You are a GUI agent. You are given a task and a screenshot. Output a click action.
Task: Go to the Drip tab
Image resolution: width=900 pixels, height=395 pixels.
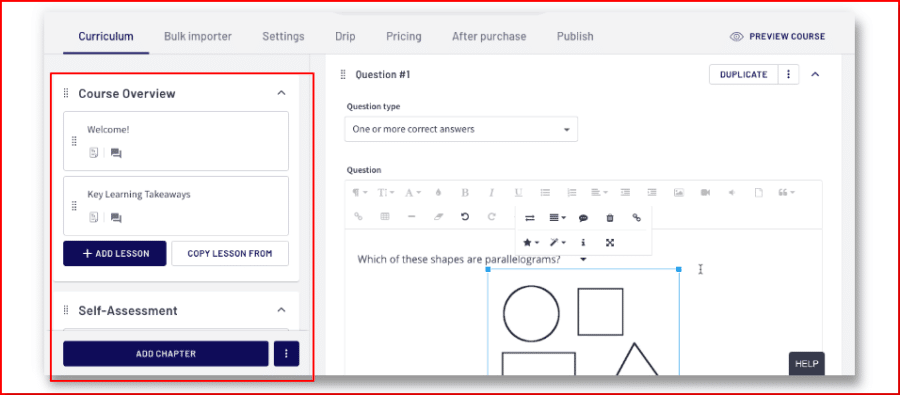[x=345, y=37]
